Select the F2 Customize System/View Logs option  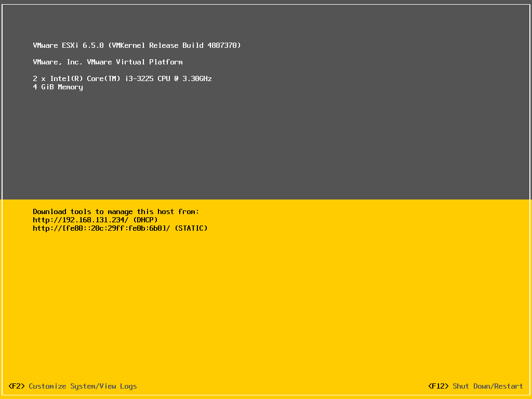(73, 386)
